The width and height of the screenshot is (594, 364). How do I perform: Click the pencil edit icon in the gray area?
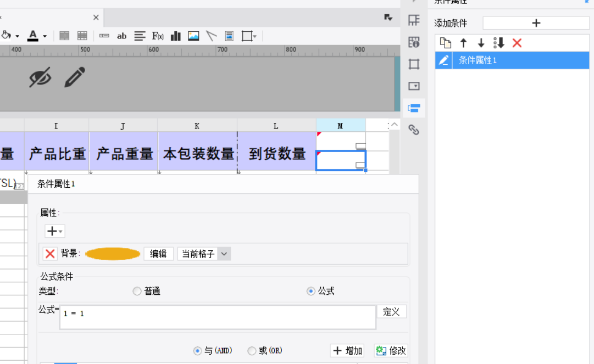click(75, 77)
